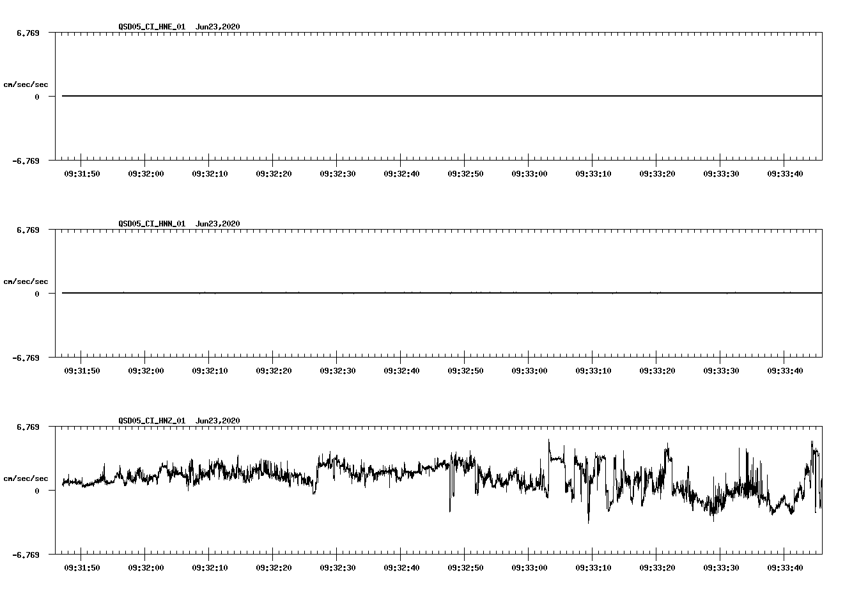Click cm/sec/sec unit label of HNE plot
868x591 pixels.
26,84
